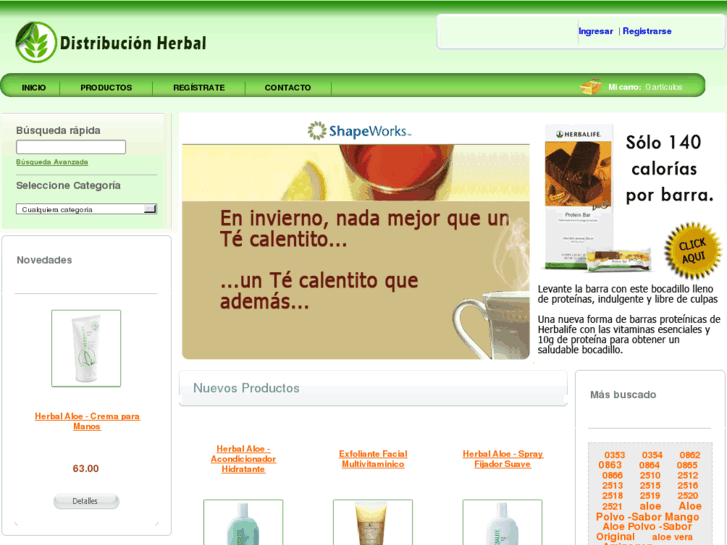Open the CONTACTO menu item
This screenshot has width=727, height=545.
[x=287, y=88]
